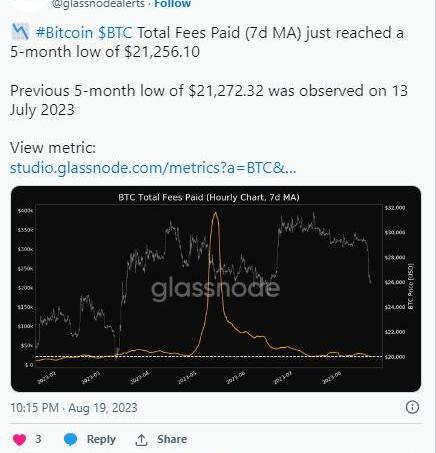Open the $BTC cashtag
This screenshot has width=436, height=453.
(115, 33)
